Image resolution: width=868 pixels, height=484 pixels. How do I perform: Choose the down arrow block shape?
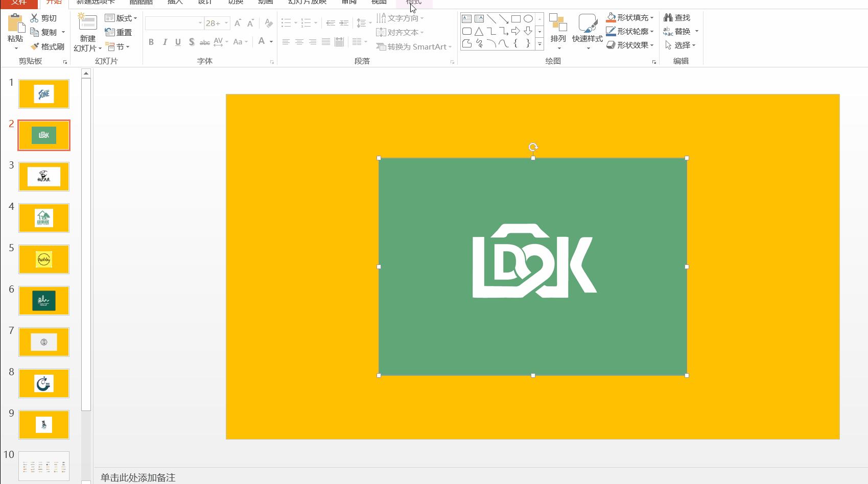click(x=528, y=31)
